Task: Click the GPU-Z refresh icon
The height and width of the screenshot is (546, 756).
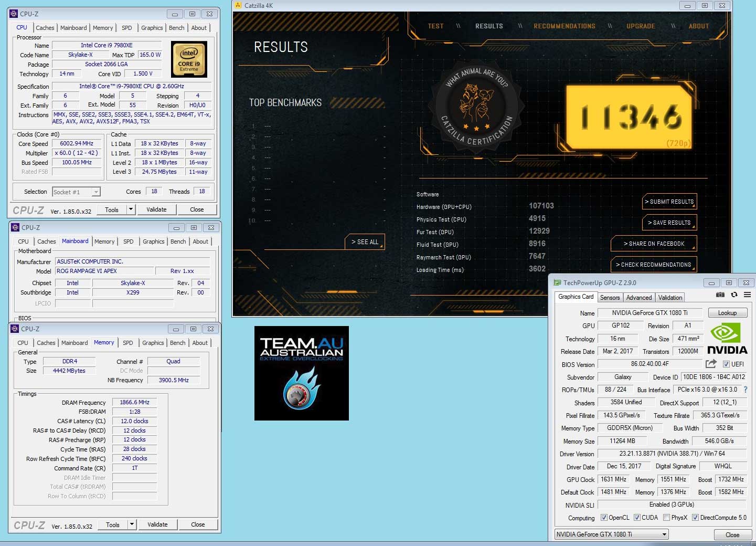Action: point(734,295)
